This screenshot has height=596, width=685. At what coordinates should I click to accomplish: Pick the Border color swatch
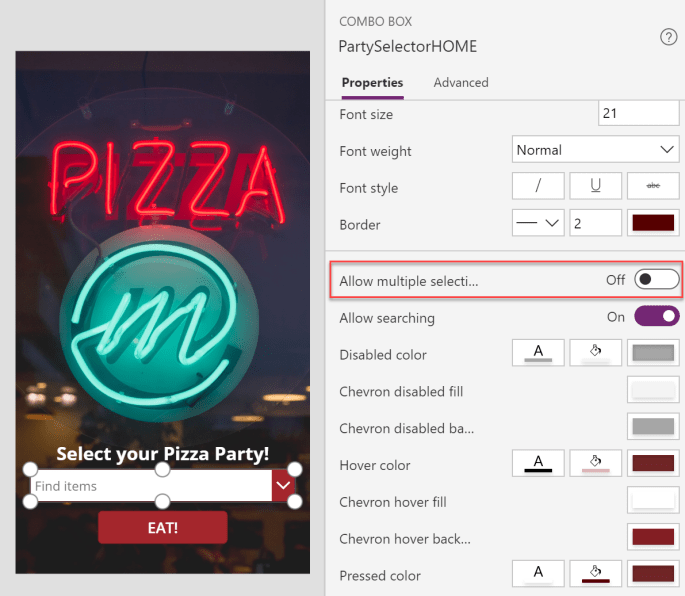pyautogui.click(x=653, y=223)
